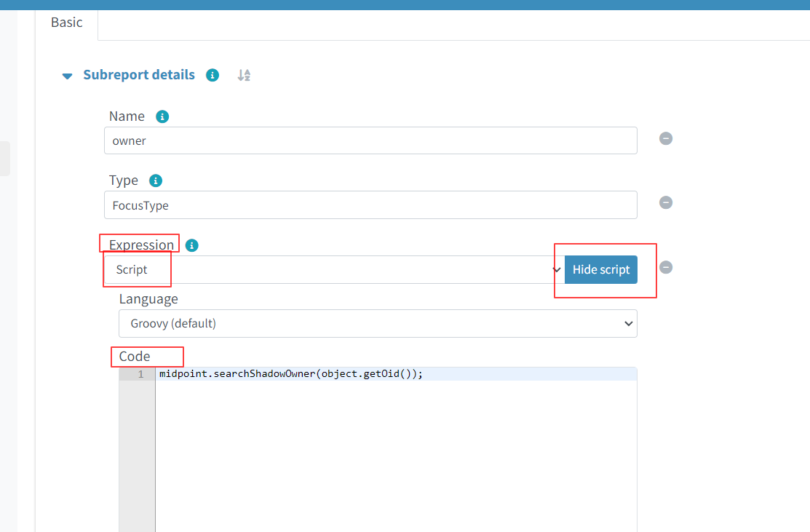Viewport: 810px width, 532px height.
Task: Show help info for the Name field
Action: tap(162, 116)
